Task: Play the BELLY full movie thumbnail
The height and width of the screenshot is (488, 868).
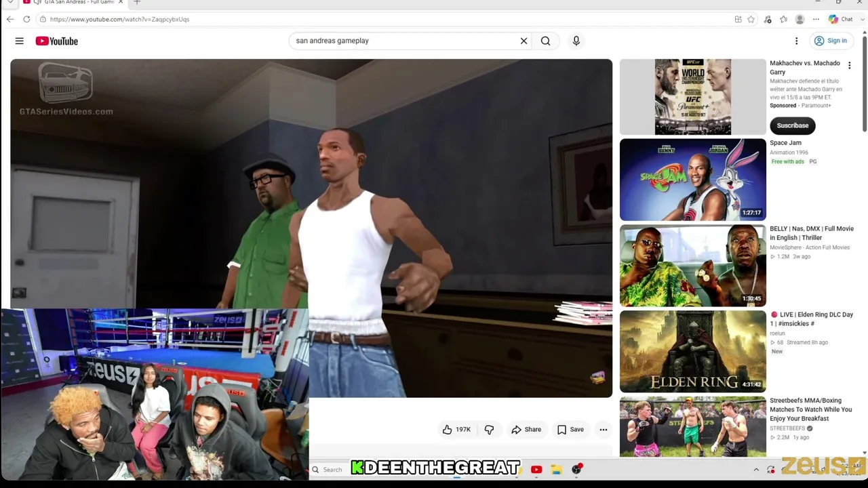Action: [x=692, y=266]
